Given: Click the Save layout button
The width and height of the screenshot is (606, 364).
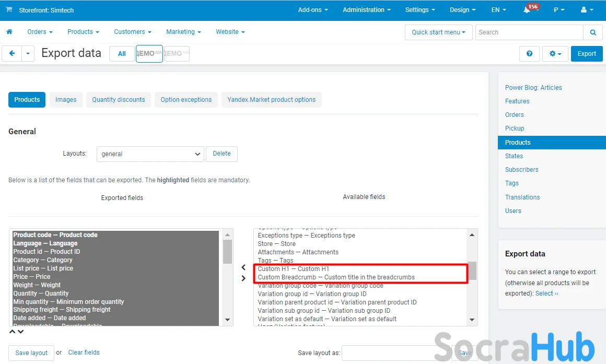Looking at the screenshot, I should coord(31,353).
